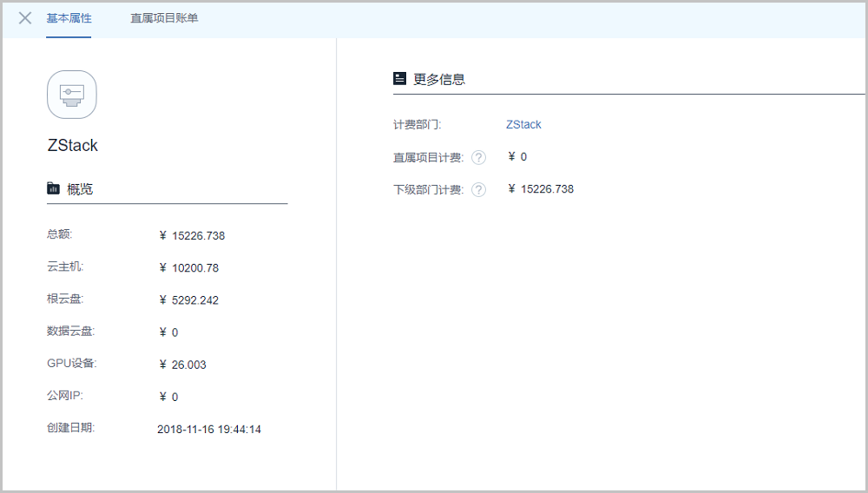This screenshot has width=868, height=493.
Task: Click the 创建日期 timestamp 2018-11-16 19:44:14
Action: (209, 429)
